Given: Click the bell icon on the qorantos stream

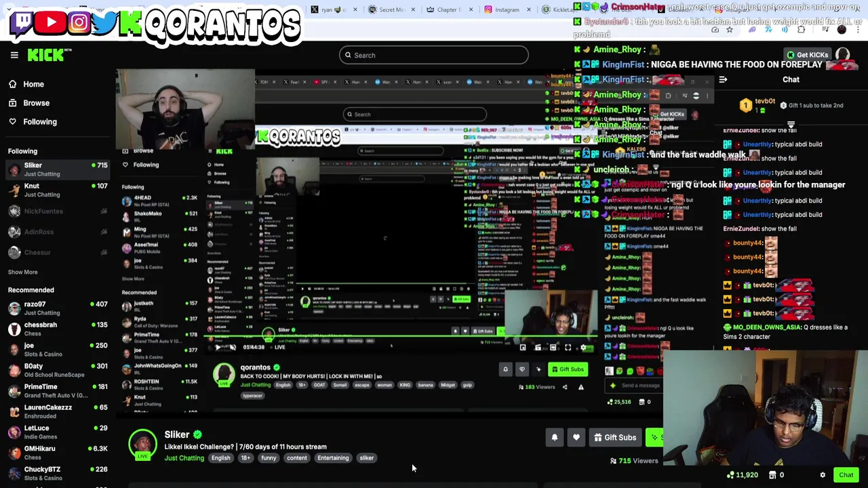Looking at the screenshot, I should (505, 369).
